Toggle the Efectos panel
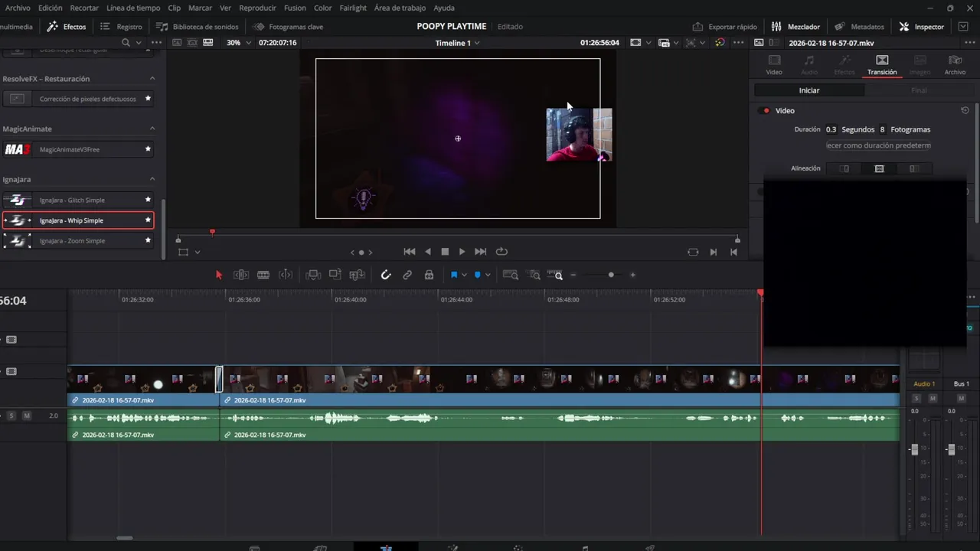980x551 pixels. [67, 27]
